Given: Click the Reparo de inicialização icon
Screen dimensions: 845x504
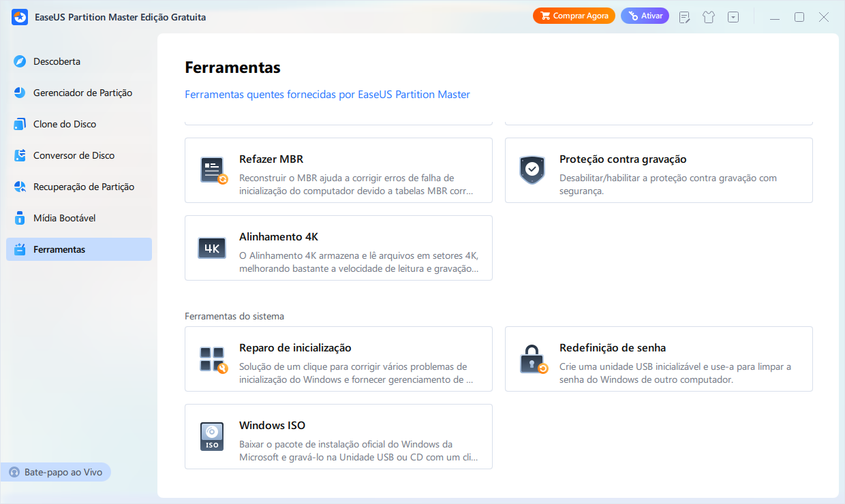Looking at the screenshot, I should point(213,359).
